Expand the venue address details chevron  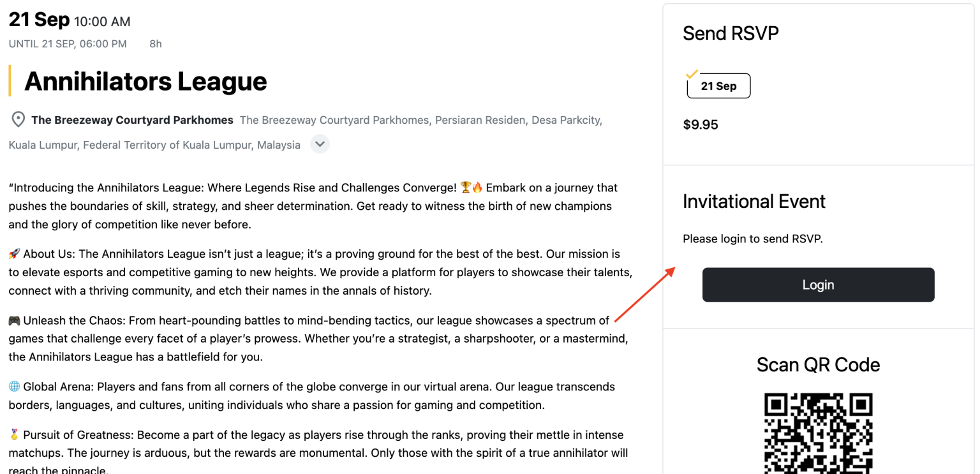(x=320, y=144)
